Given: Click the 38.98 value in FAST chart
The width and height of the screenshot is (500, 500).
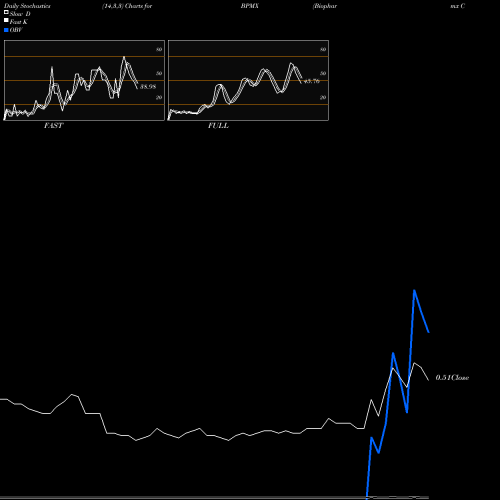Looking at the screenshot, I should pyautogui.click(x=148, y=87).
